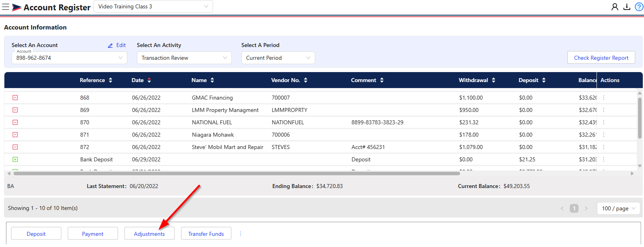Sort by Comment column arrows

382,80
